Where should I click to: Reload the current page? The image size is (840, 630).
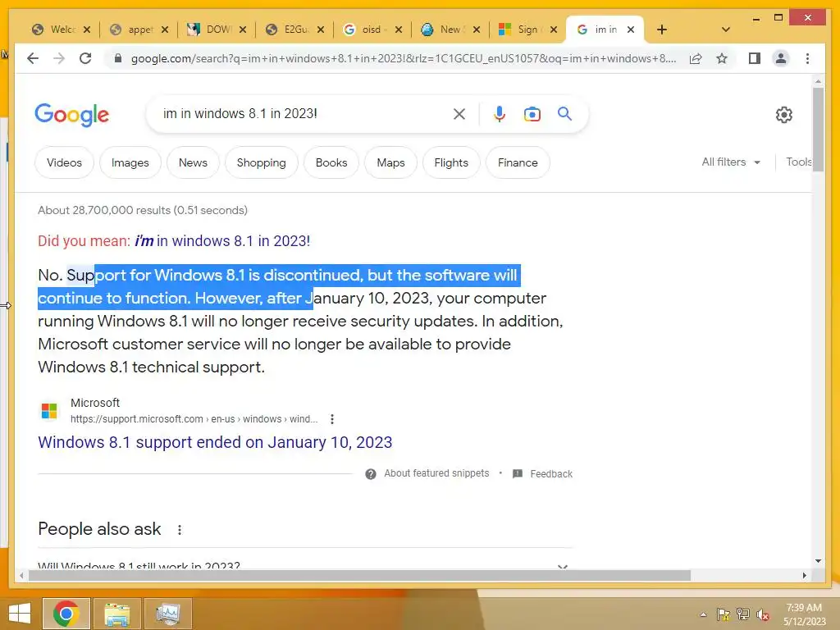pos(85,58)
